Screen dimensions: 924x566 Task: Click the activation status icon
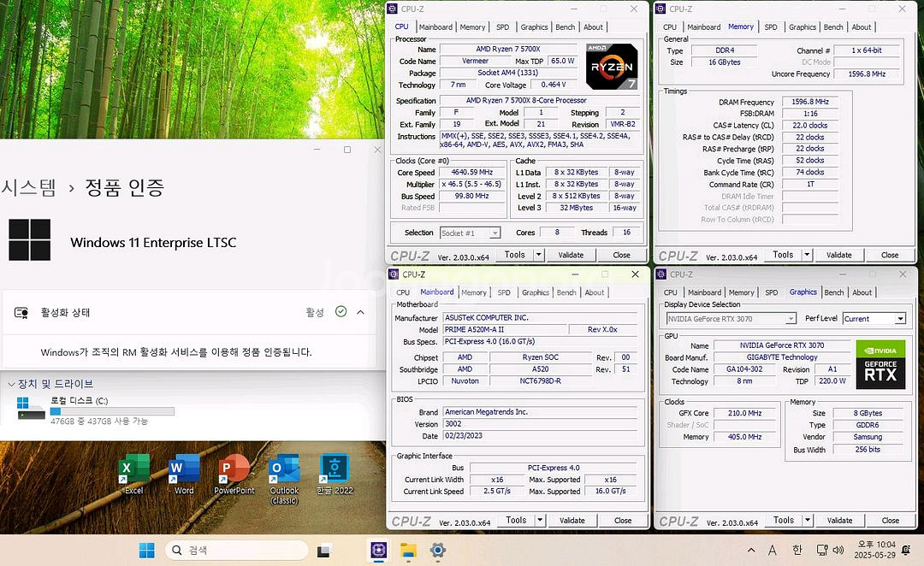pyautogui.click(x=21, y=313)
